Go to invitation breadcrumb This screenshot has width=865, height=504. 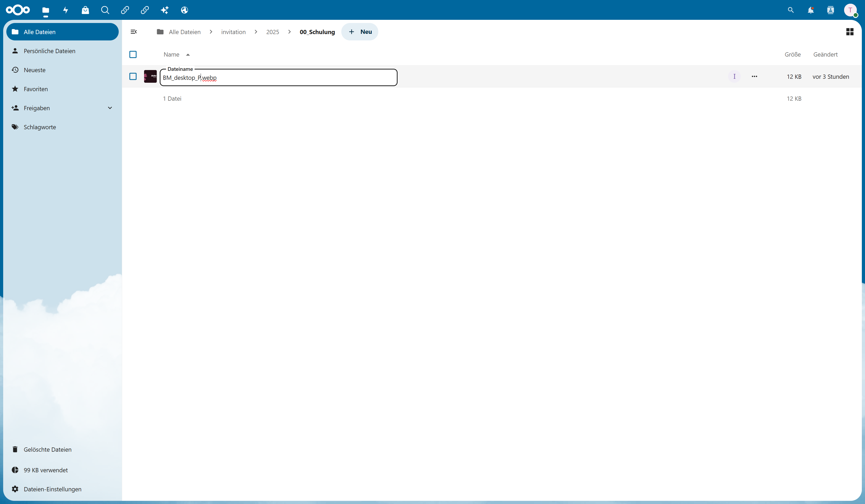(233, 32)
